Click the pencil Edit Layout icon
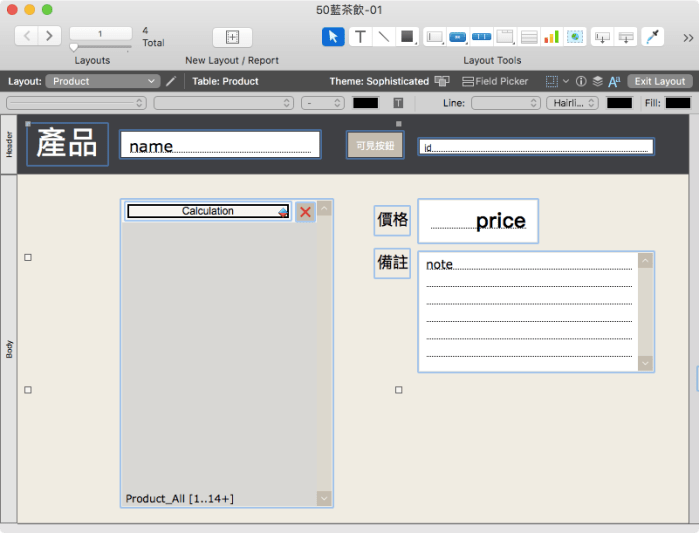 [x=171, y=81]
